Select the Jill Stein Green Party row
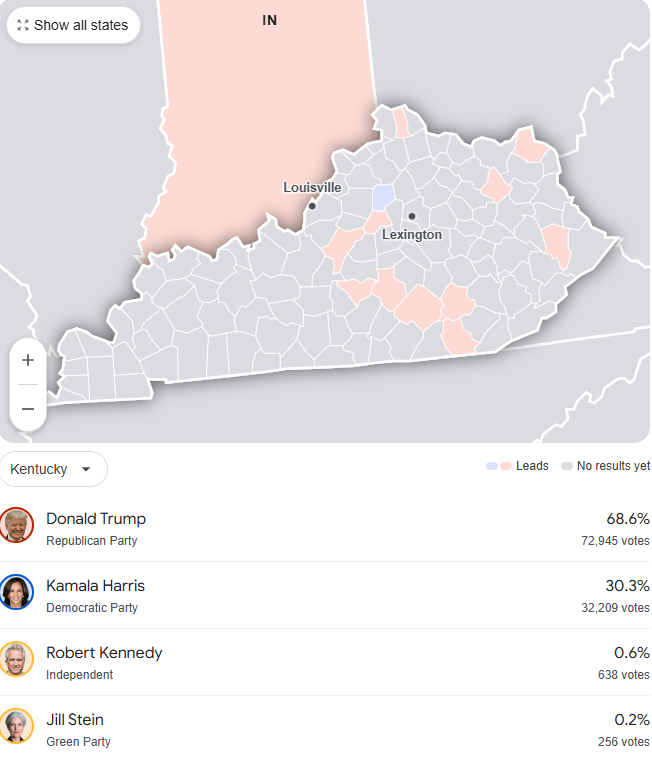The height and width of the screenshot is (765, 652). (x=325, y=729)
